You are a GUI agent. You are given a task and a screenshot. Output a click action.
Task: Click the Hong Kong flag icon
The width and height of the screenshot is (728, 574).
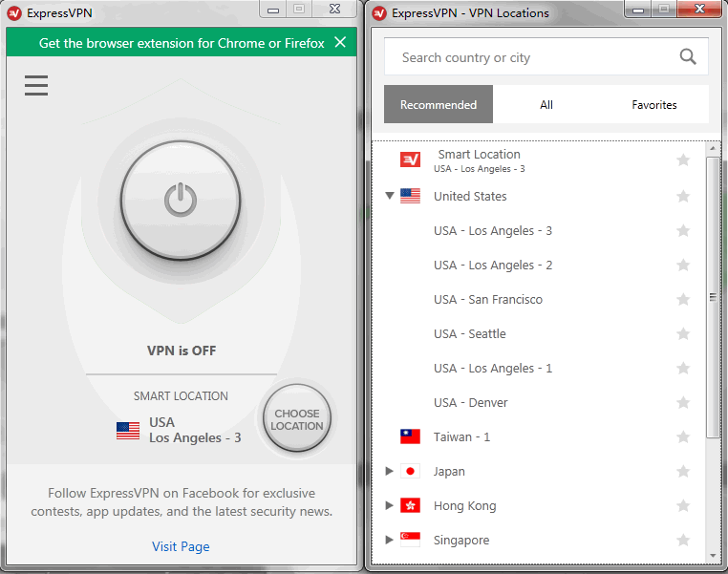coord(410,505)
